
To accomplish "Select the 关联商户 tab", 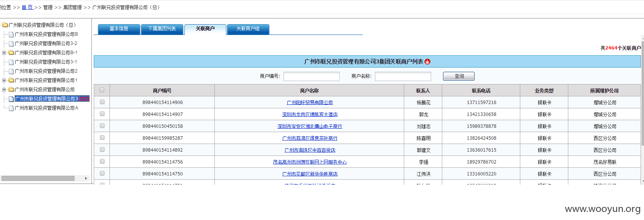I will coord(205,29).
